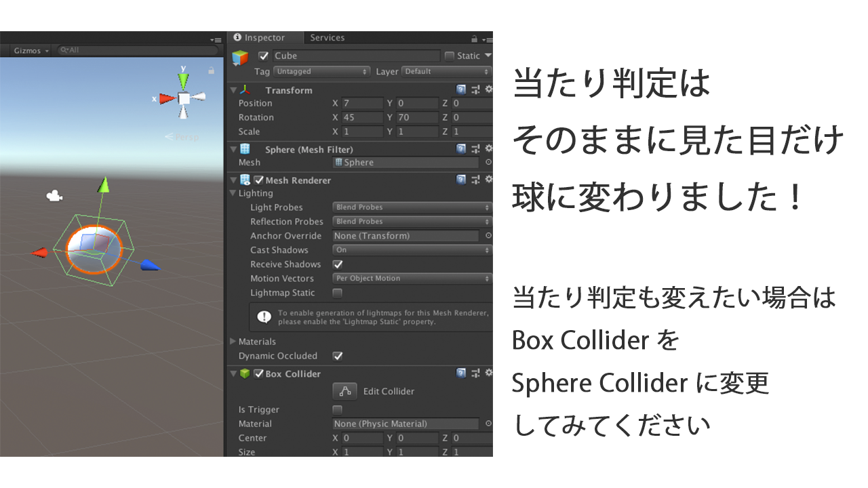The height and width of the screenshot is (488, 868).
Task: Disable the Mesh Renderer component checkbox
Action: 258,180
